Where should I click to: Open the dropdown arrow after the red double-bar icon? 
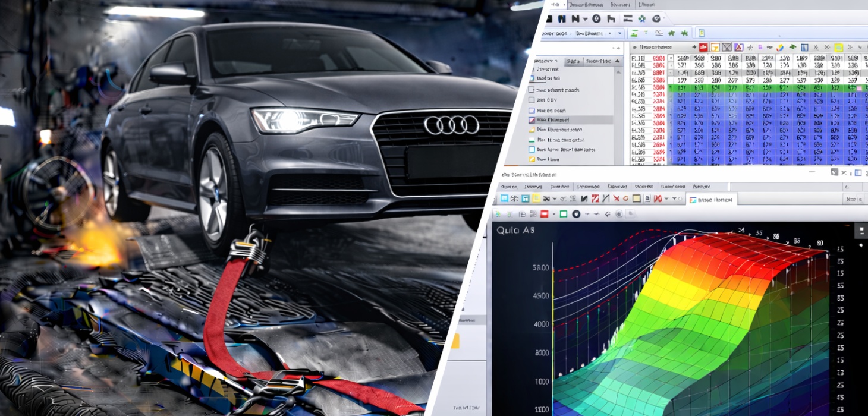[666, 198]
